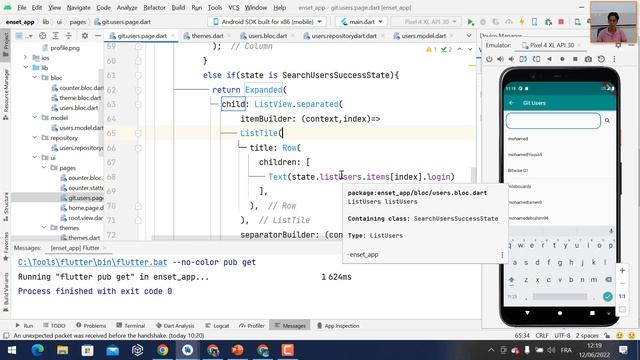Rotate emulator right
Viewport: 640px width, 360px height.
[x=536, y=59]
